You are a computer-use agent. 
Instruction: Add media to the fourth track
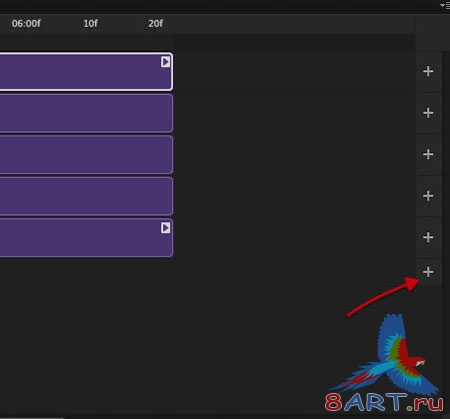tap(428, 196)
